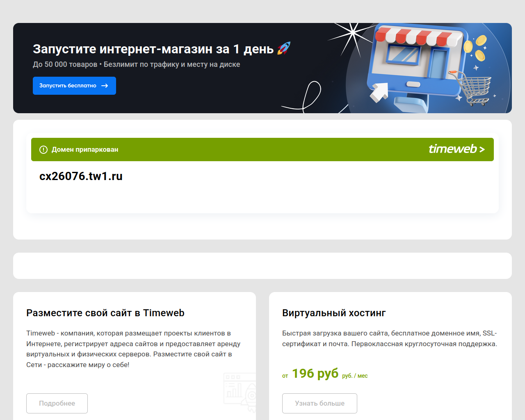Select the domain text cx26076.tw1.ru
Screen dimensions: 525x420
pyautogui.click(x=81, y=176)
